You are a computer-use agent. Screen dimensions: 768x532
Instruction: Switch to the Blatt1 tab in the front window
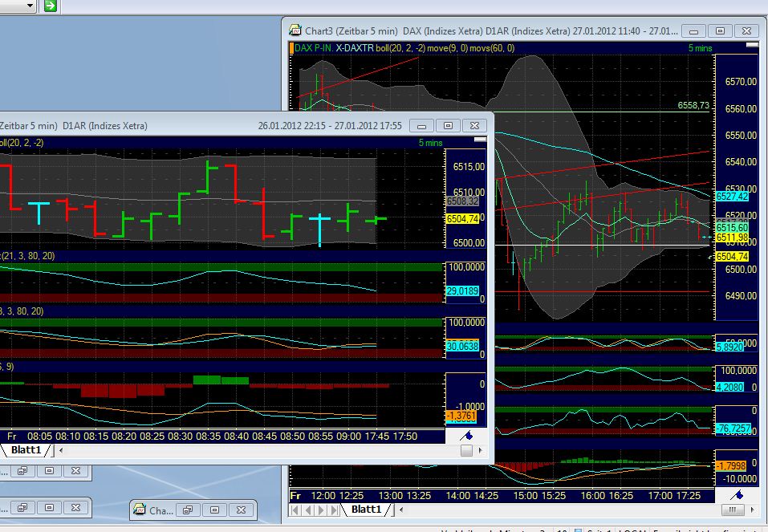pos(28,450)
